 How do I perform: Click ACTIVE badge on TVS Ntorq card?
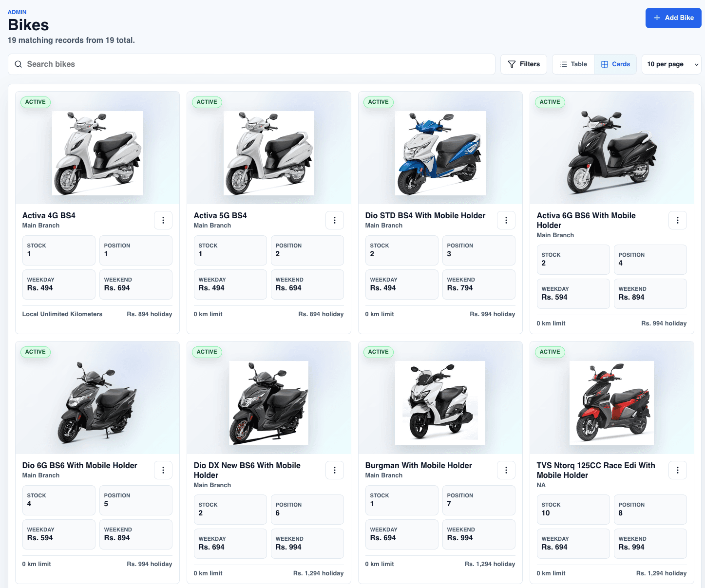tap(550, 352)
